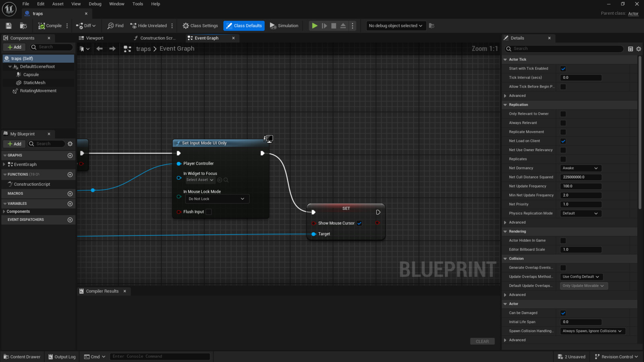Navigate back in the graph history
The width and height of the screenshot is (644, 362).
click(99, 49)
